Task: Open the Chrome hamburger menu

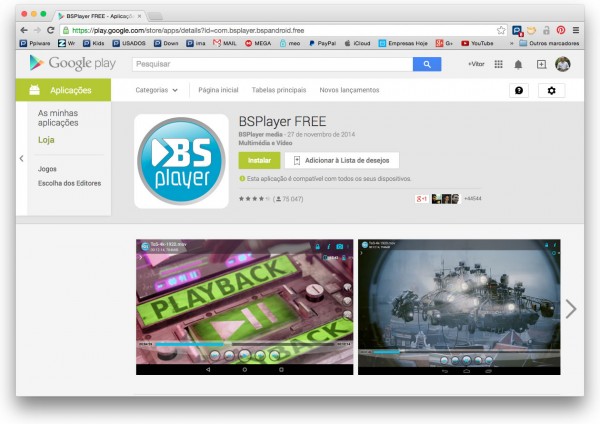Action: (x=576, y=30)
